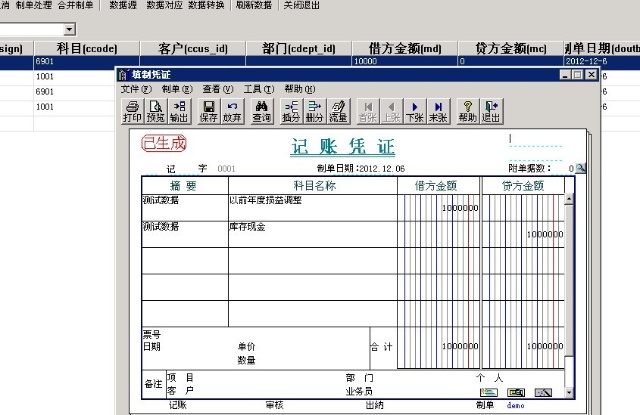
Task: Go to first voucher 首张
Action: (368, 111)
